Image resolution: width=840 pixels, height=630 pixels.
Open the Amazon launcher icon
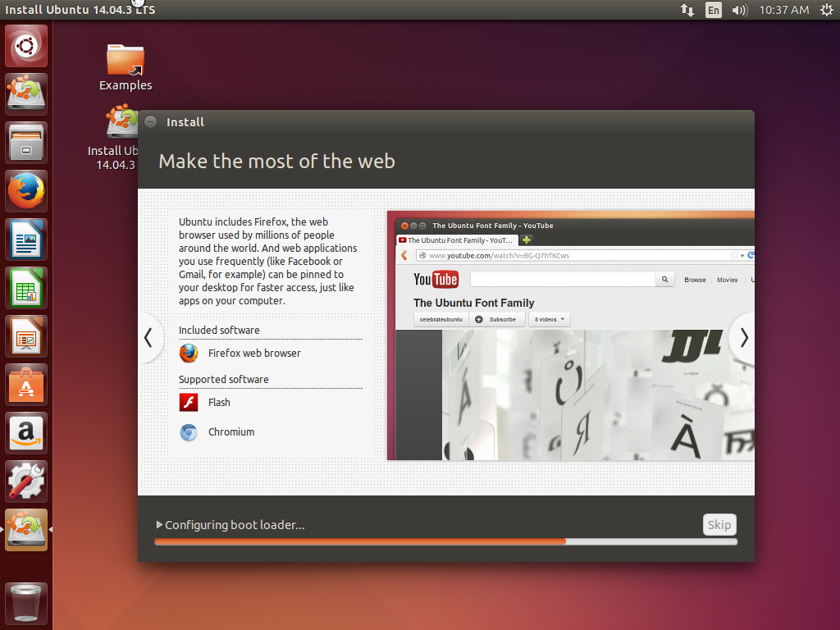pos(26,433)
